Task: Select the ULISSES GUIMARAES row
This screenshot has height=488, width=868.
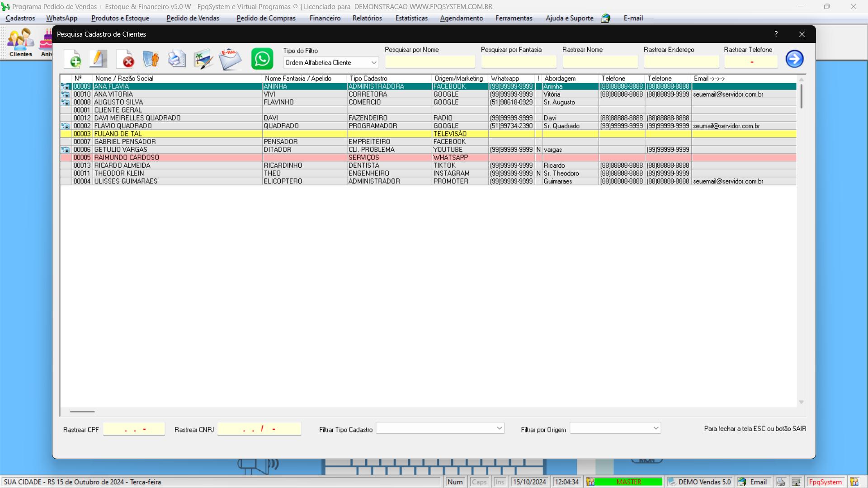Action: pyautogui.click(x=428, y=181)
